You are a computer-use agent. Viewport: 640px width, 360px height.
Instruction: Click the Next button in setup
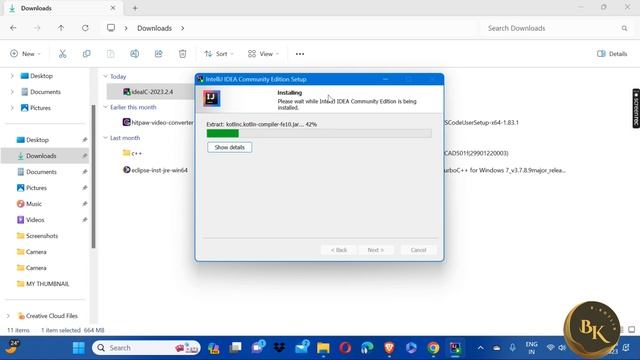point(376,250)
